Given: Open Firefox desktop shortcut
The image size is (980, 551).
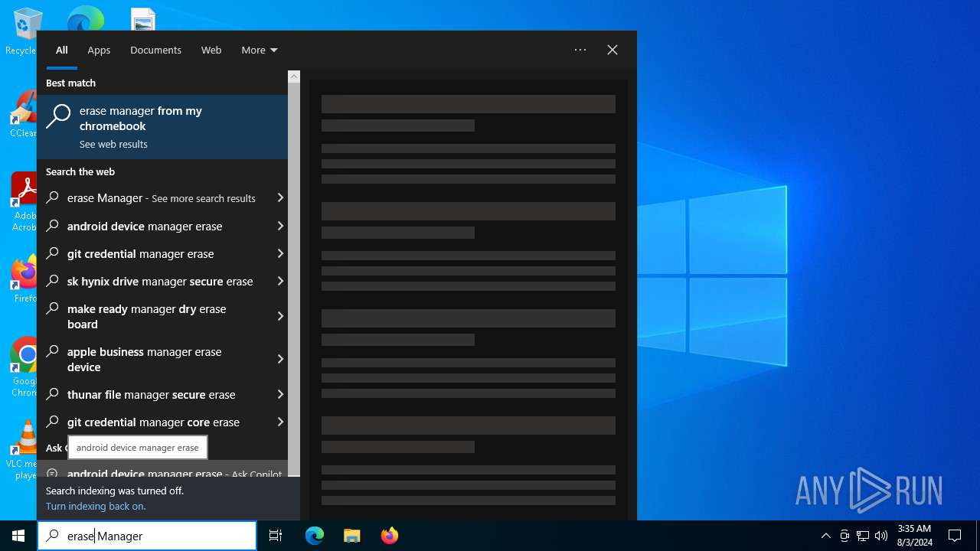Looking at the screenshot, I should (x=24, y=280).
